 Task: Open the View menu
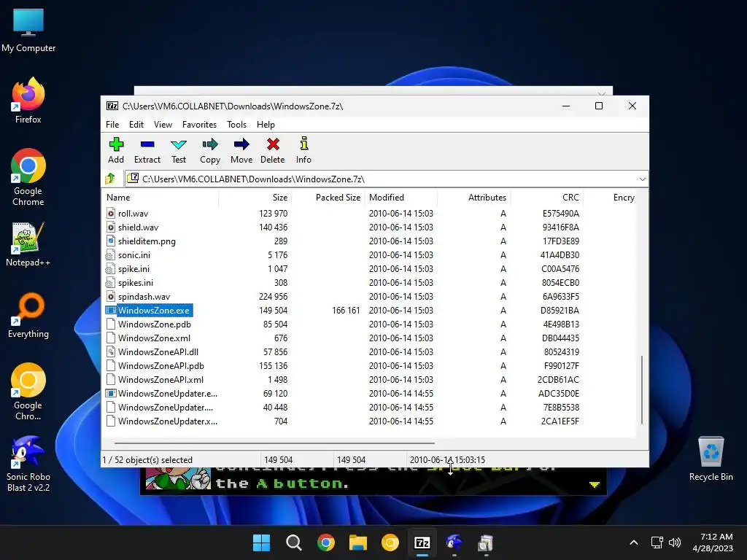pos(163,124)
